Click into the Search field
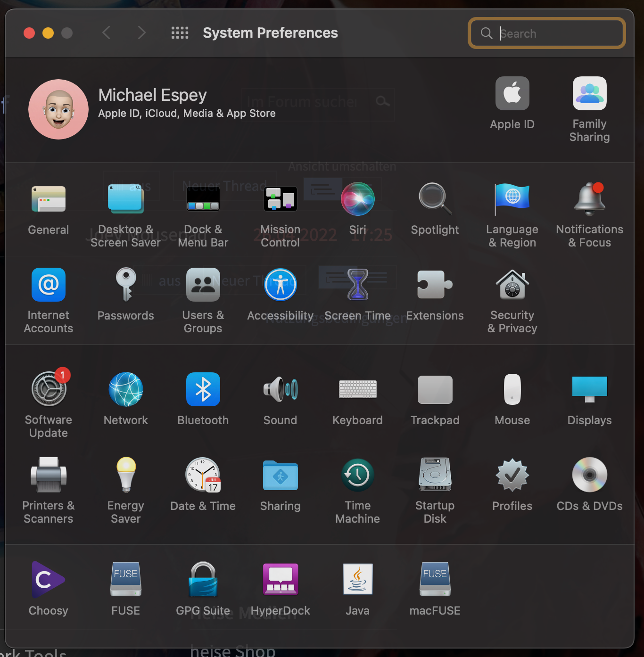 tap(556, 33)
